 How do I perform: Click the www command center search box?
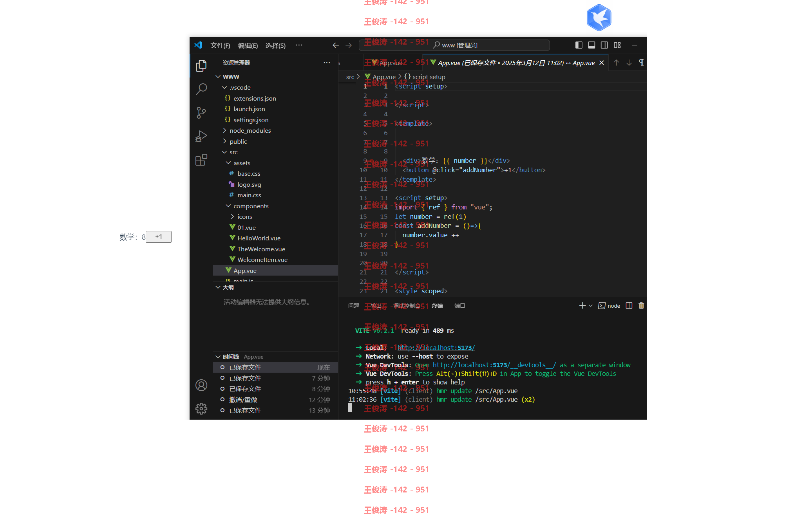tap(454, 45)
